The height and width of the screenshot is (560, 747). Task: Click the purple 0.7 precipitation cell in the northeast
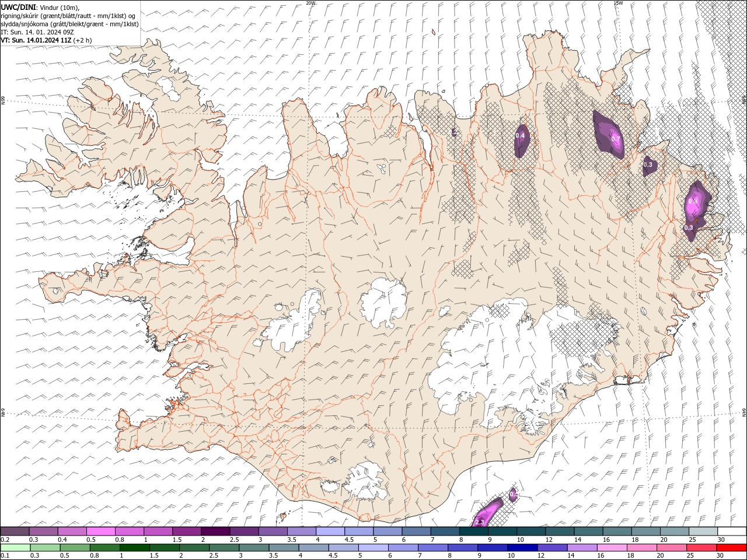click(609, 135)
